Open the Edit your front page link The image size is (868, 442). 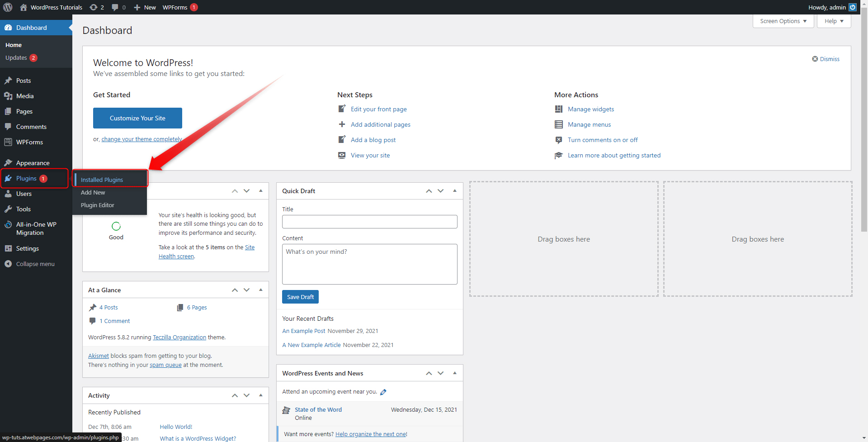(x=378, y=109)
